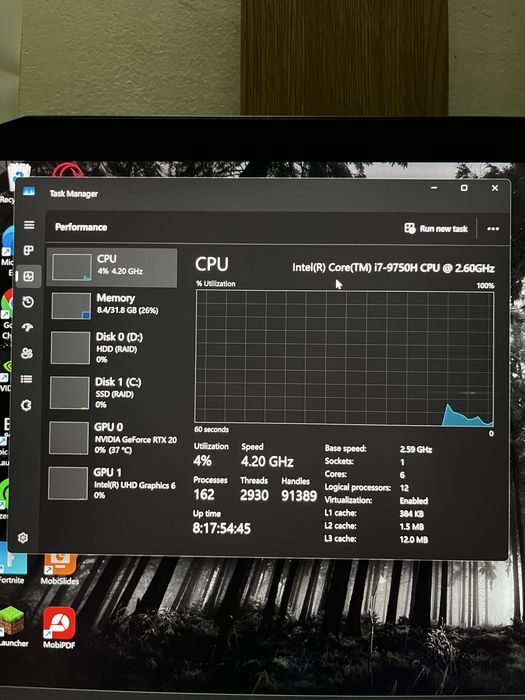Screen dimensions: 525x700
Task: Open the Startup apps page icon
Action: [28, 328]
